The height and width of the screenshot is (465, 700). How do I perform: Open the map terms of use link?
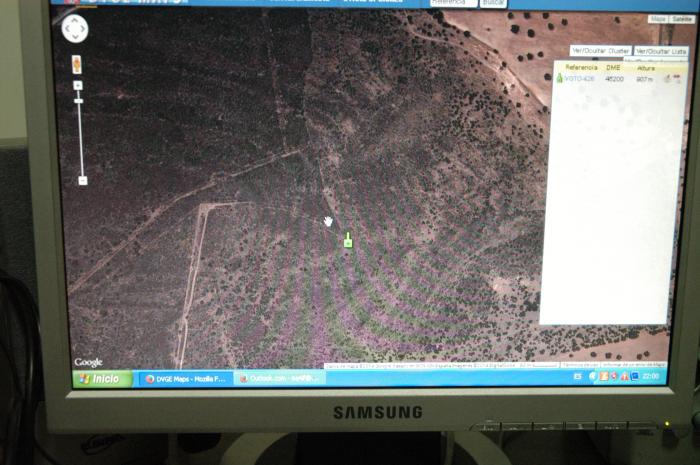point(579,365)
